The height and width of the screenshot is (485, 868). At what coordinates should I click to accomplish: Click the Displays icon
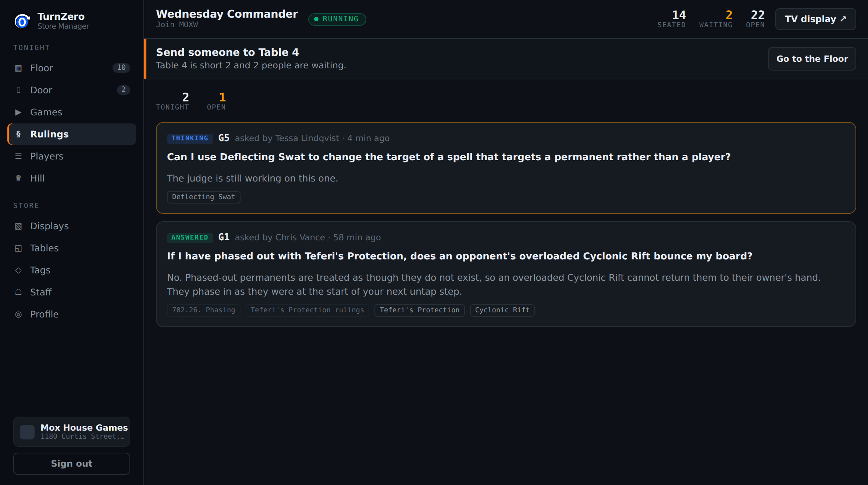pos(18,226)
